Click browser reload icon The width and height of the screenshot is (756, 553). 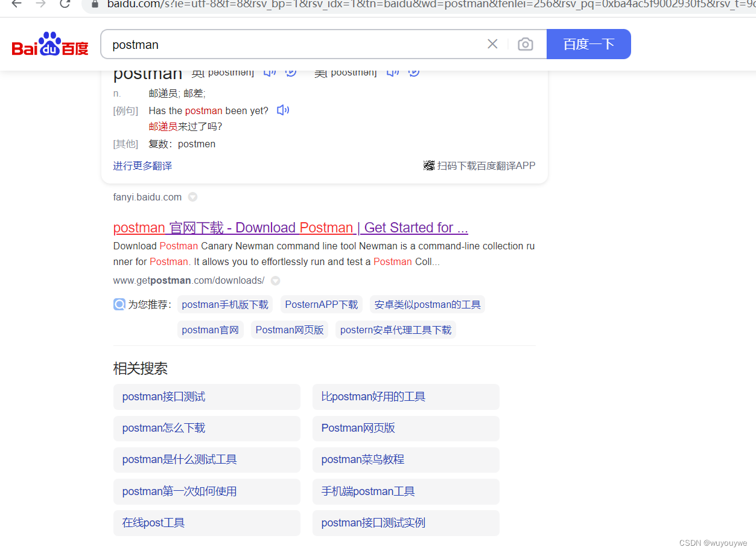pos(65,4)
